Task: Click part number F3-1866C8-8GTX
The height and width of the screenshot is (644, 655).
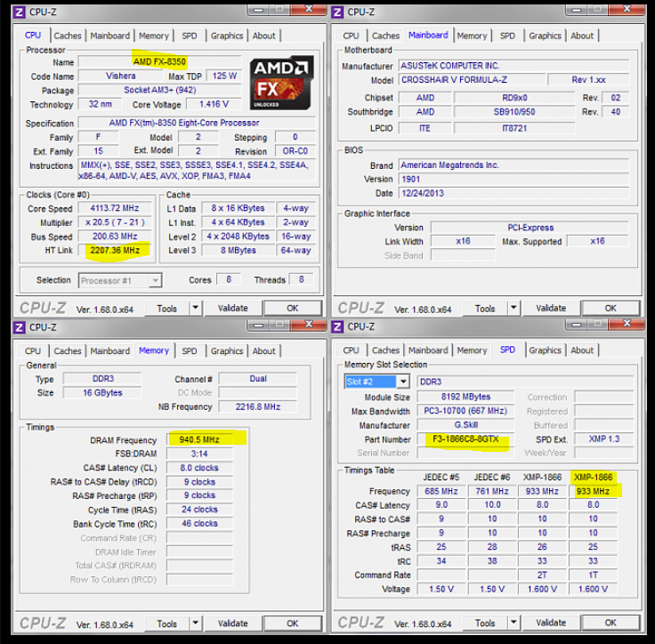Action: 465,439
